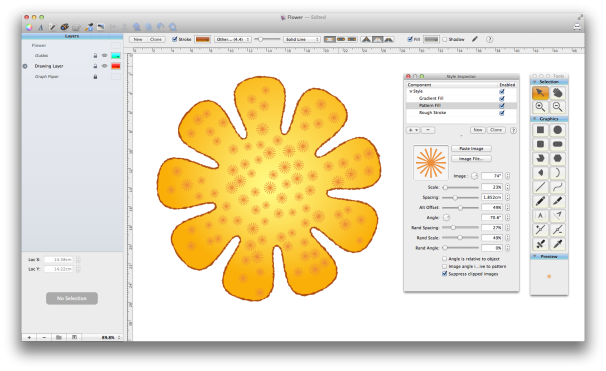Toggle the Stroke checkbox

coord(175,39)
